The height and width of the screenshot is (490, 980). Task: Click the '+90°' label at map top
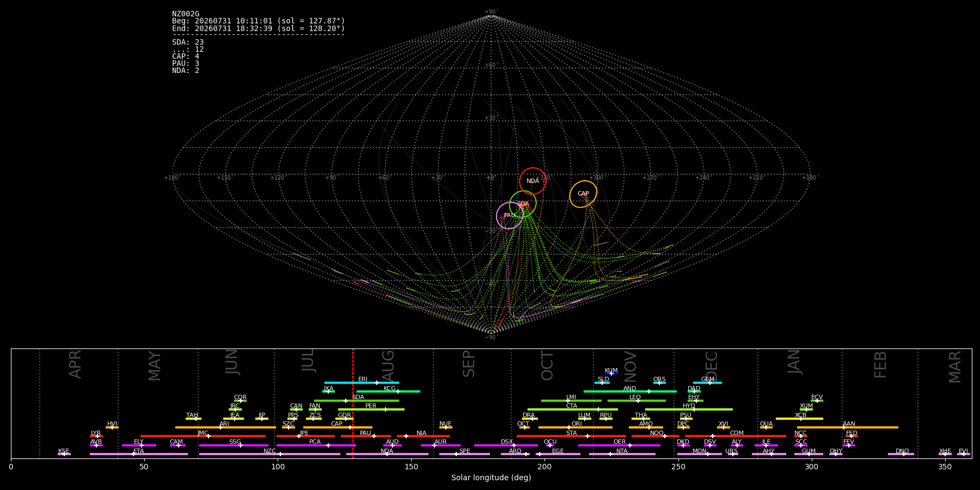pos(491,12)
